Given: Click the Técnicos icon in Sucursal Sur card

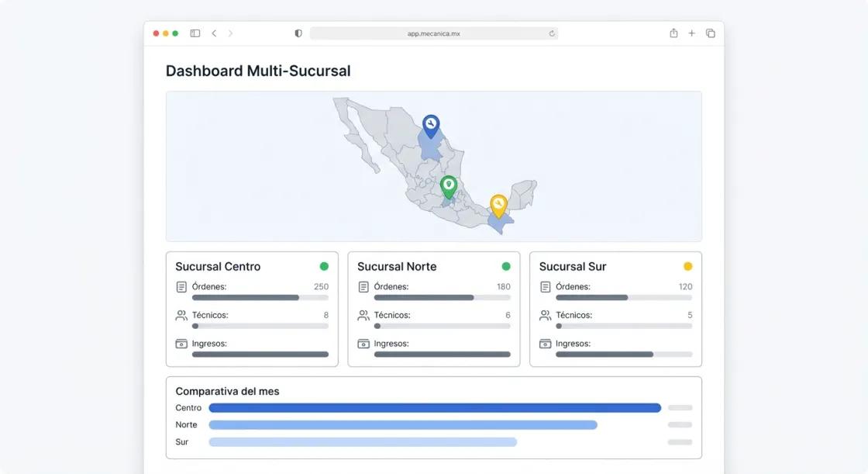Looking at the screenshot, I should [545, 315].
